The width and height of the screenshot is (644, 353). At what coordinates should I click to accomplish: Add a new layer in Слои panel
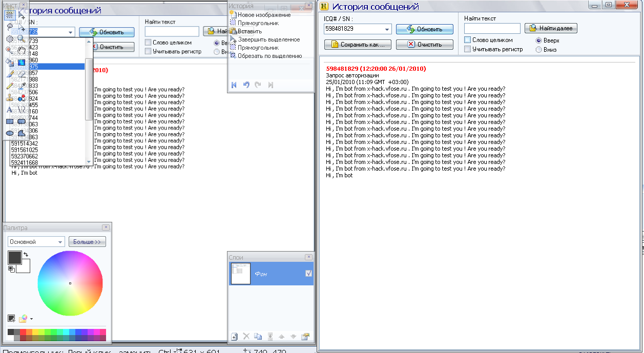[x=234, y=337]
